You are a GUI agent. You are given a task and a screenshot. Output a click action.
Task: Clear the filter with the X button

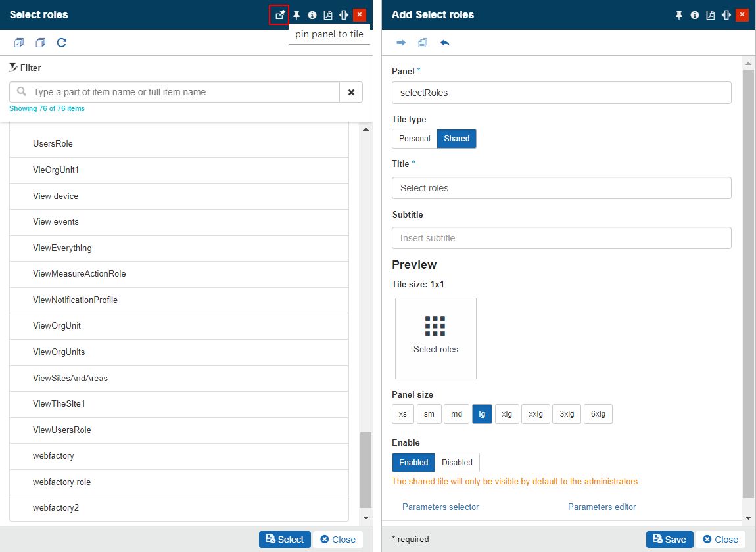pos(351,93)
